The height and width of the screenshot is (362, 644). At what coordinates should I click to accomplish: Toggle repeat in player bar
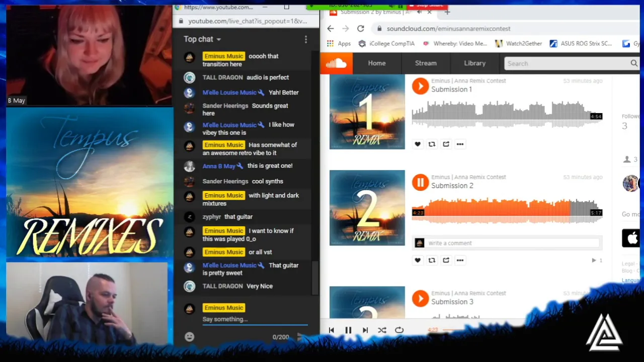click(x=399, y=330)
